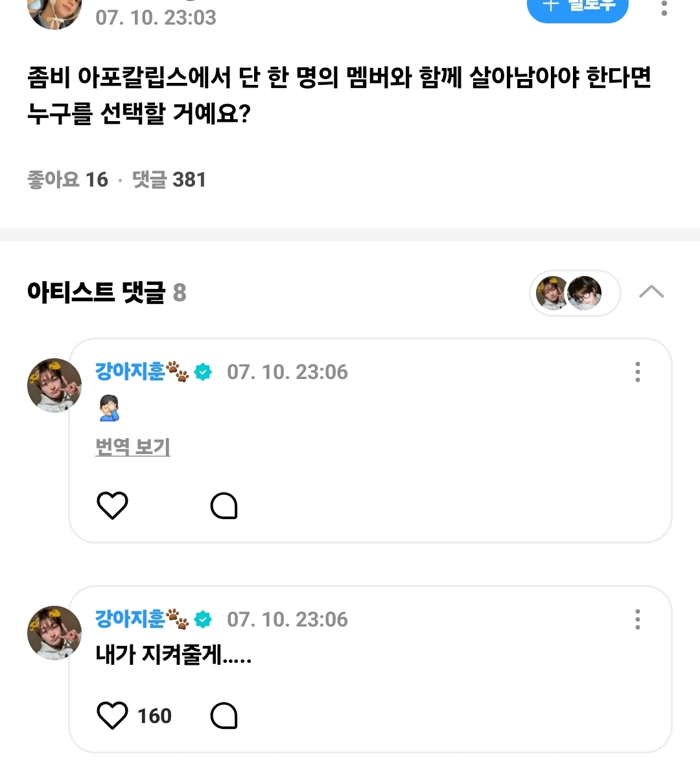Open options menu on second artist comment
Viewport: 700px width, 771px height.
click(638, 619)
